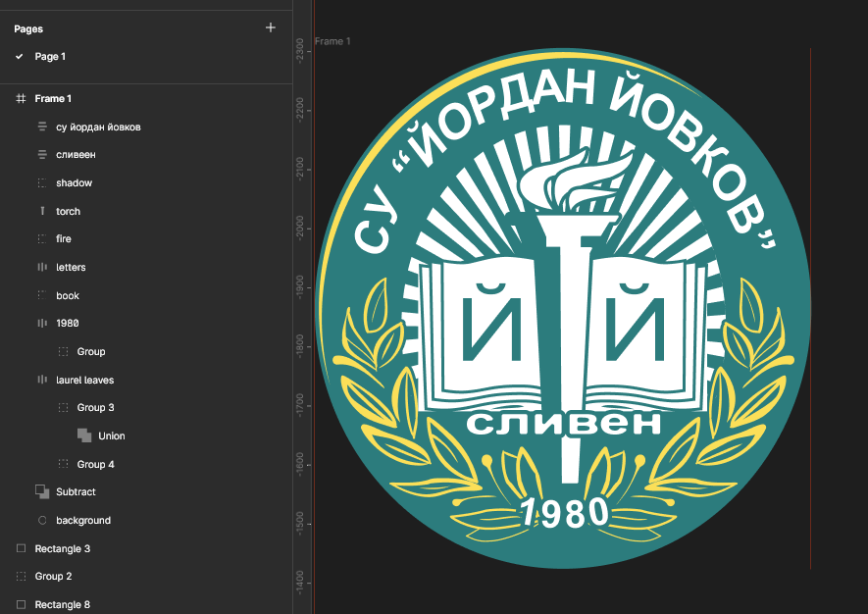Add a new page with the plus icon
This screenshot has width=868, height=614.
click(x=270, y=27)
